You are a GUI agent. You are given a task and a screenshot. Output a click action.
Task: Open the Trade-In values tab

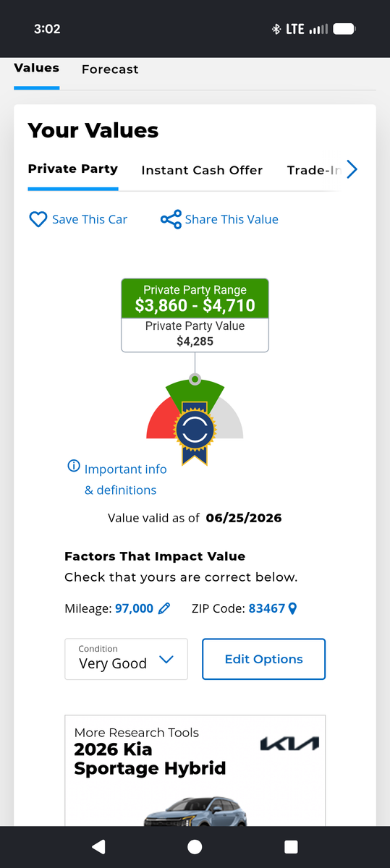coord(314,170)
